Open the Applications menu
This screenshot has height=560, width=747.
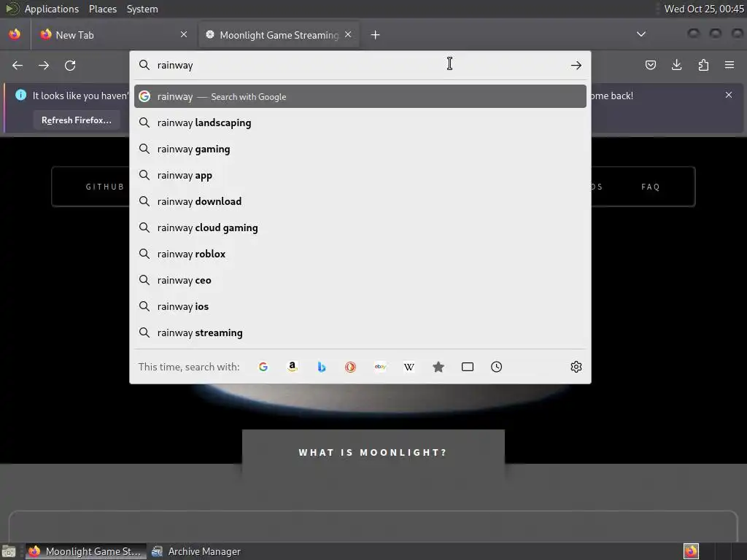click(52, 9)
